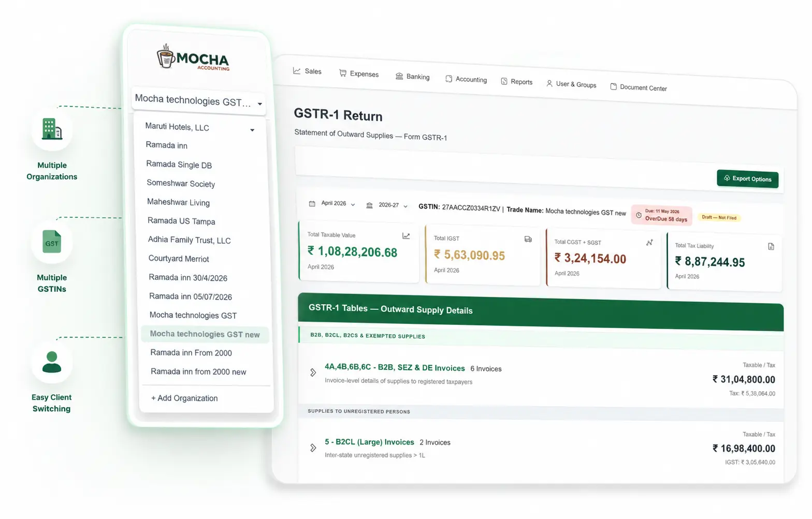
Task: Open the Sales menu
Action: [307, 71]
